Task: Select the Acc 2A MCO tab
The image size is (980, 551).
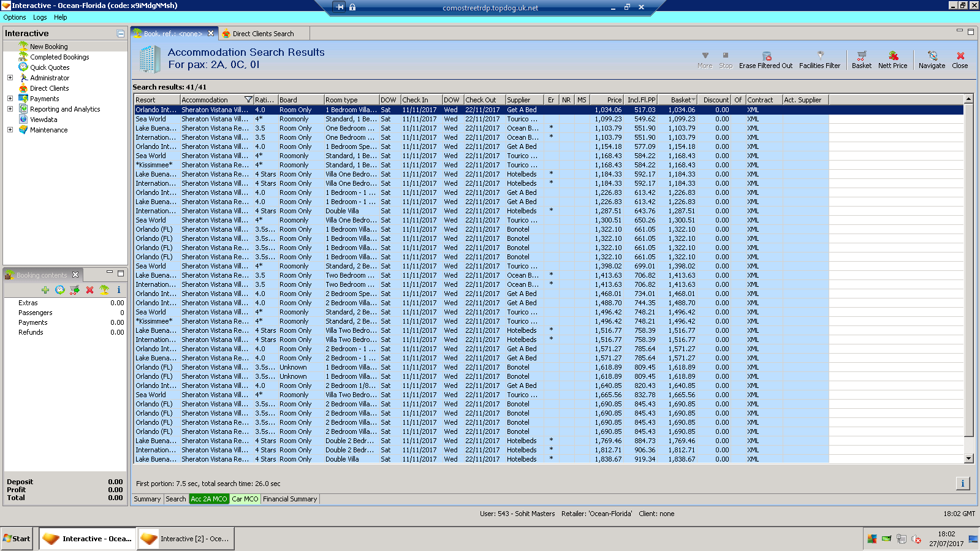Action: (209, 499)
